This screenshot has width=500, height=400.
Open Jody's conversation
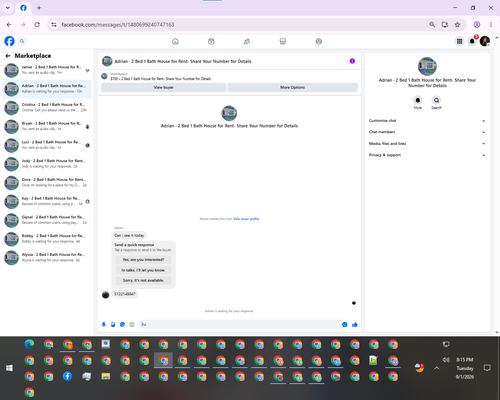coord(47,164)
